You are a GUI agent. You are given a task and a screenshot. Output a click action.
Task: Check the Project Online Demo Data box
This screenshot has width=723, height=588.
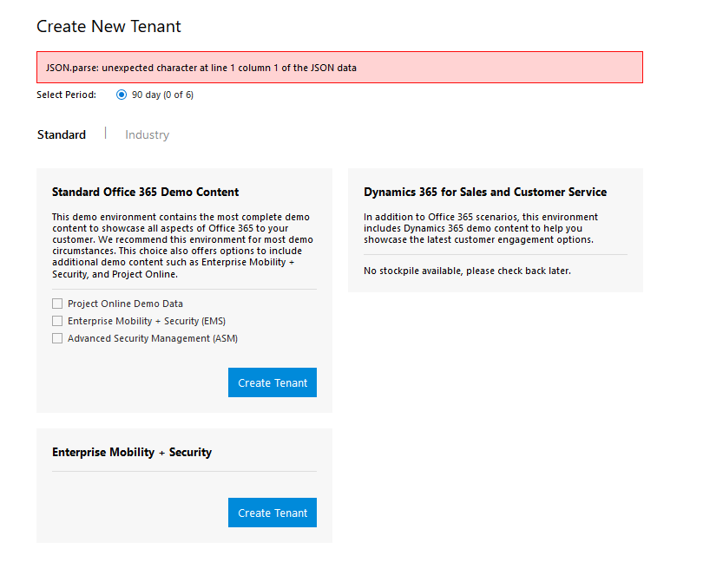(57, 304)
